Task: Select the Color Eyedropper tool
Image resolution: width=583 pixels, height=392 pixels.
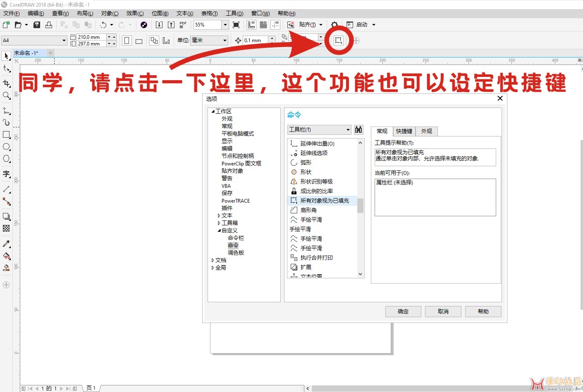Action: coord(6,244)
